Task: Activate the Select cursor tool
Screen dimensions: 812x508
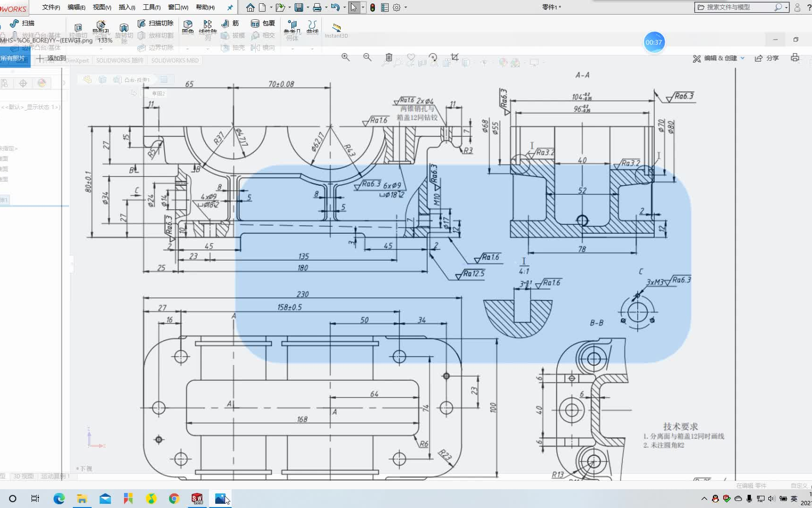Action: [354, 8]
